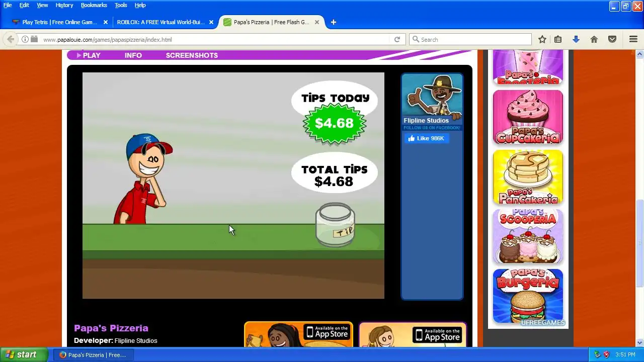Click the browser back arrow button
The image size is (644, 362).
tap(10, 39)
